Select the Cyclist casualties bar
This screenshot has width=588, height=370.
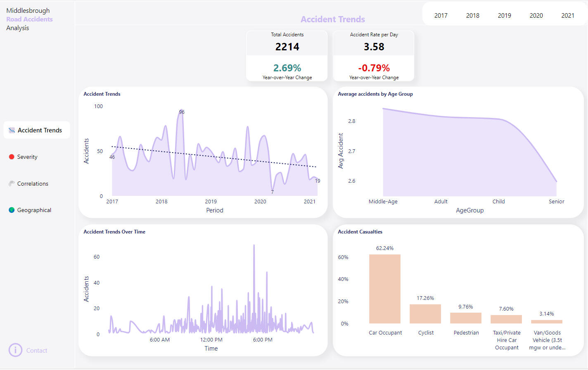425,314
